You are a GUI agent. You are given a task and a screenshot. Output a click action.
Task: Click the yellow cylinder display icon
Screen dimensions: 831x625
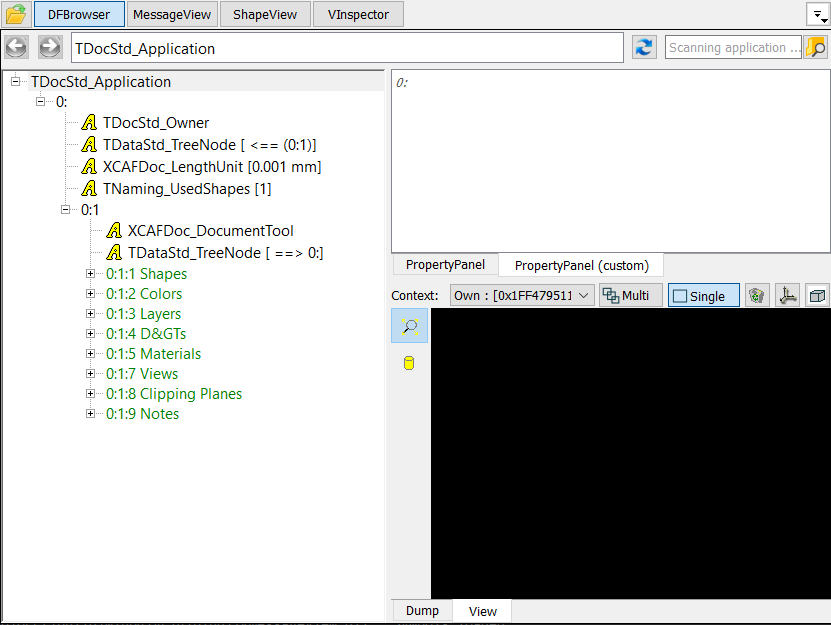pyautogui.click(x=409, y=363)
